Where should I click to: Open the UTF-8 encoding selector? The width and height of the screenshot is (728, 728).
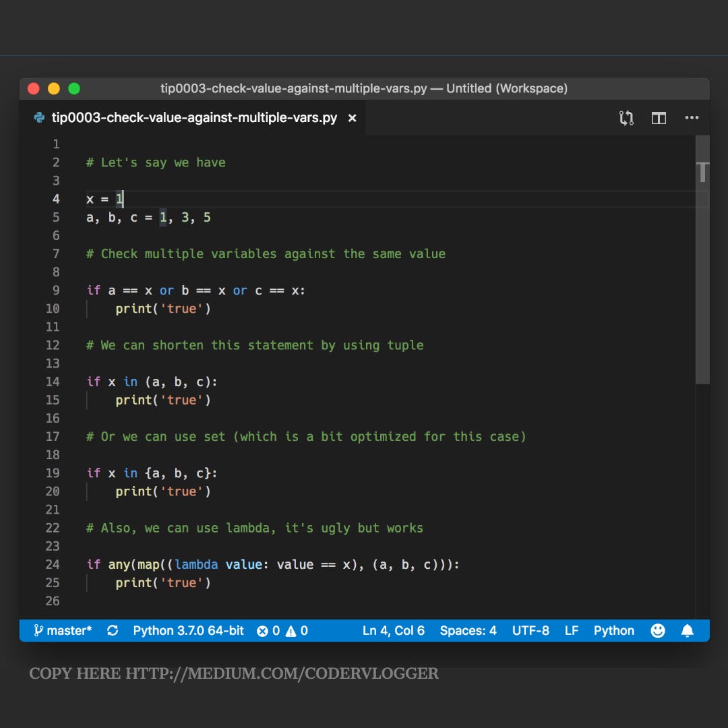[531, 630]
